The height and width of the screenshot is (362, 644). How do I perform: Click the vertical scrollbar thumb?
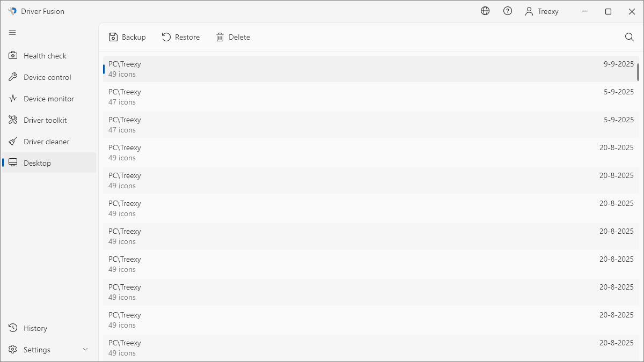(638, 72)
